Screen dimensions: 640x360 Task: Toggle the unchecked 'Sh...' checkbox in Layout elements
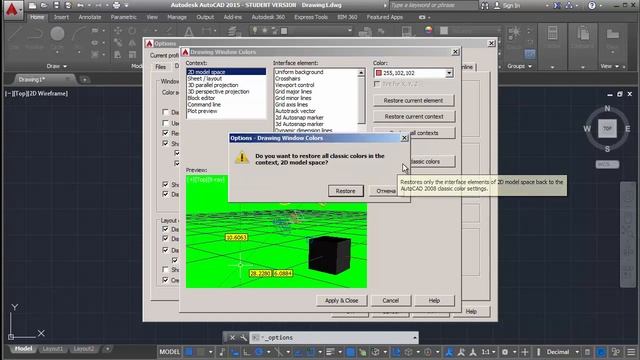[165, 269]
